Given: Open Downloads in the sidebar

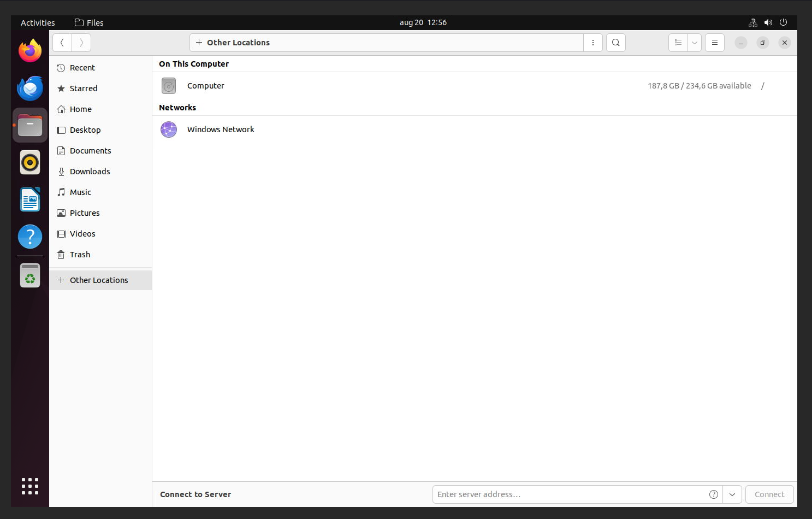Looking at the screenshot, I should point(100,172).
